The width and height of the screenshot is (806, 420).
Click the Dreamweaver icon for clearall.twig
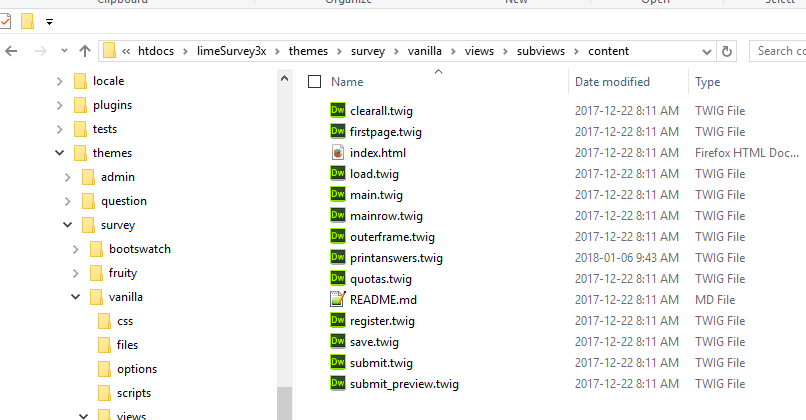338,110
